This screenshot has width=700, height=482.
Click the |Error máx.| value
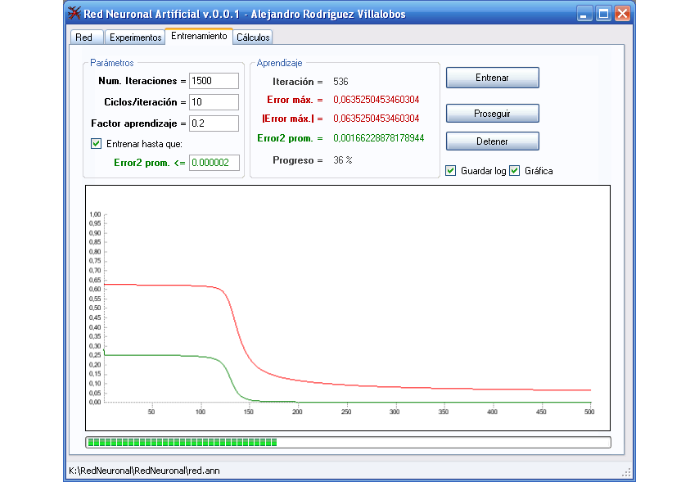(376, 118)
